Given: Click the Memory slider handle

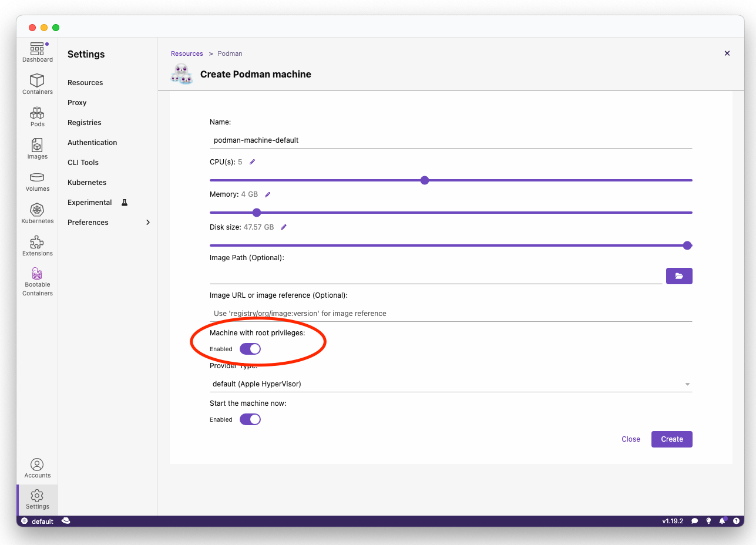Looking at the screenshot, I should point(256,213).
